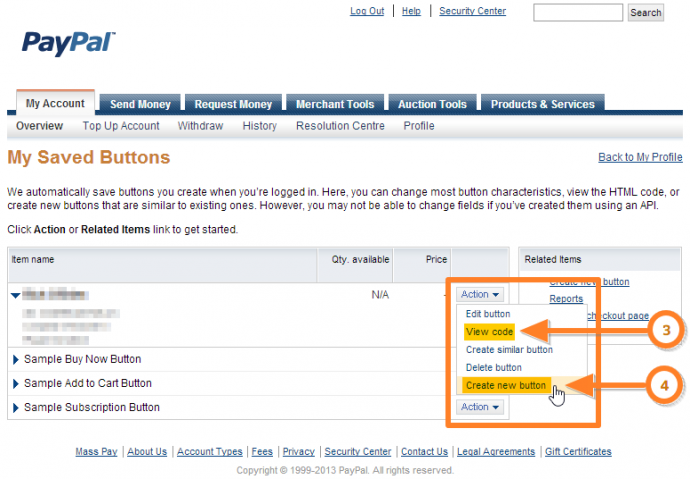The height and width of the screenshot is (479, 690).
Task: Click the Price column header
Action: pyautogui.click(x=422, y=264)
